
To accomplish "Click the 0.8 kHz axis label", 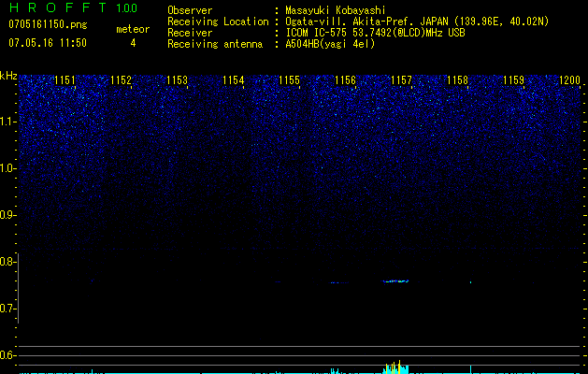I will coord(7,262).
